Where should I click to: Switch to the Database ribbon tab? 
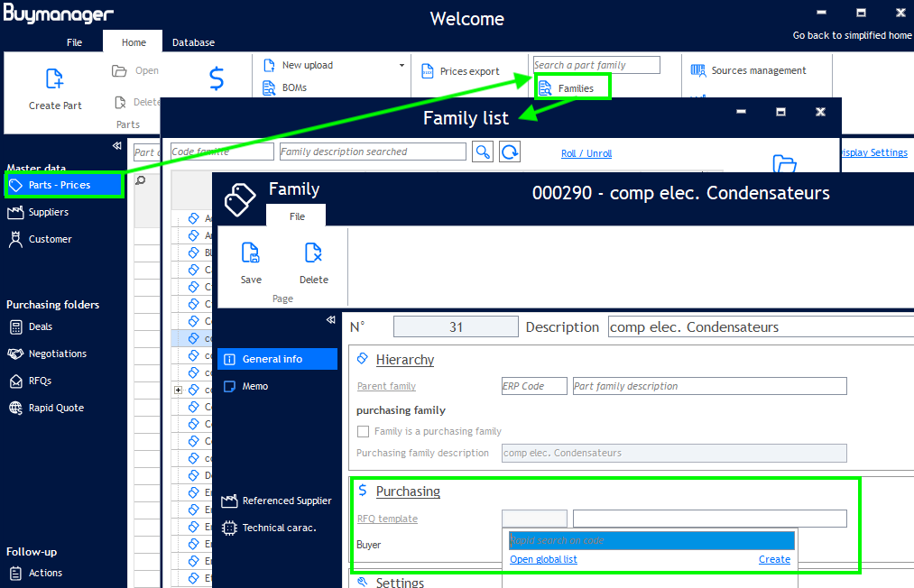point(193,42)
